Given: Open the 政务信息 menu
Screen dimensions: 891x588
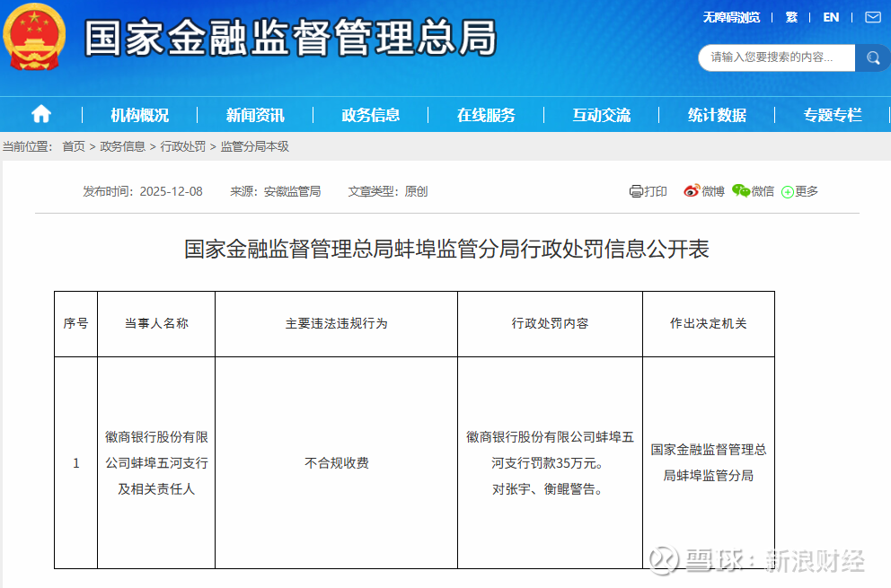Looking at the screenshot, I should point(370,115).
